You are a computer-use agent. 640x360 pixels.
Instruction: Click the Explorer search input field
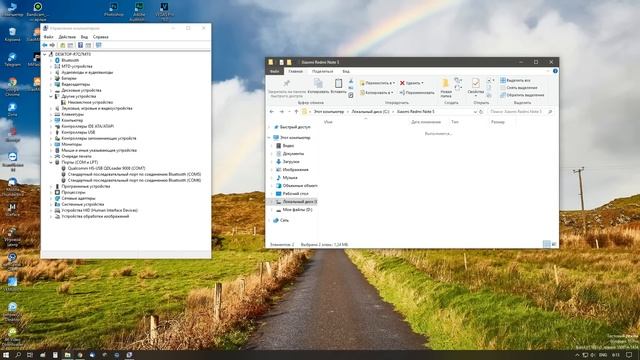pos(520,111)
